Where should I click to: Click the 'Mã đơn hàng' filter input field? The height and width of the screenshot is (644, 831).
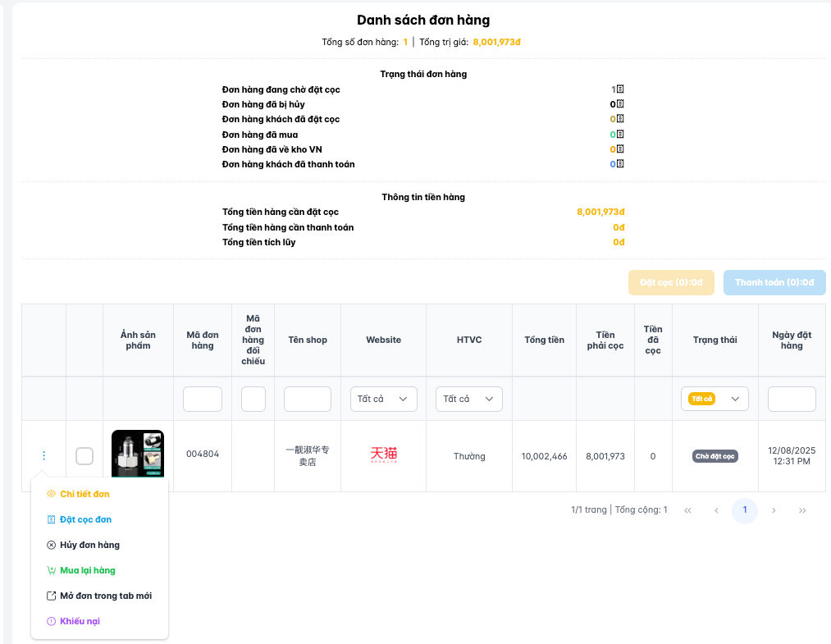[203, 399]
